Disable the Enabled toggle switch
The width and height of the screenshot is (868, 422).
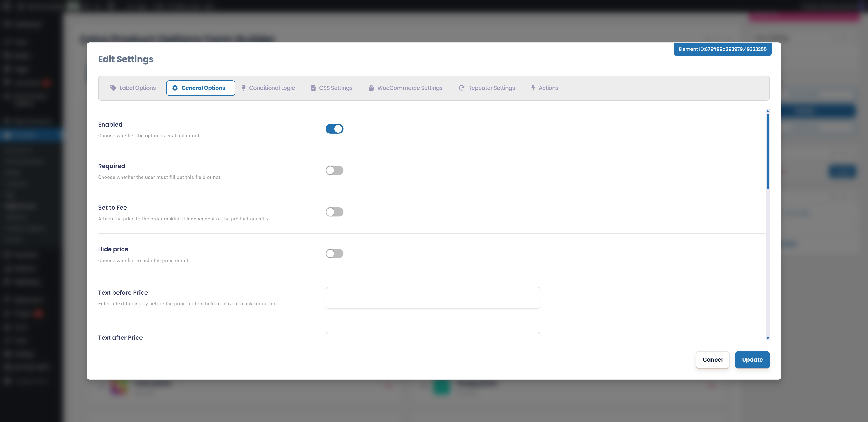tap(334, 129)
